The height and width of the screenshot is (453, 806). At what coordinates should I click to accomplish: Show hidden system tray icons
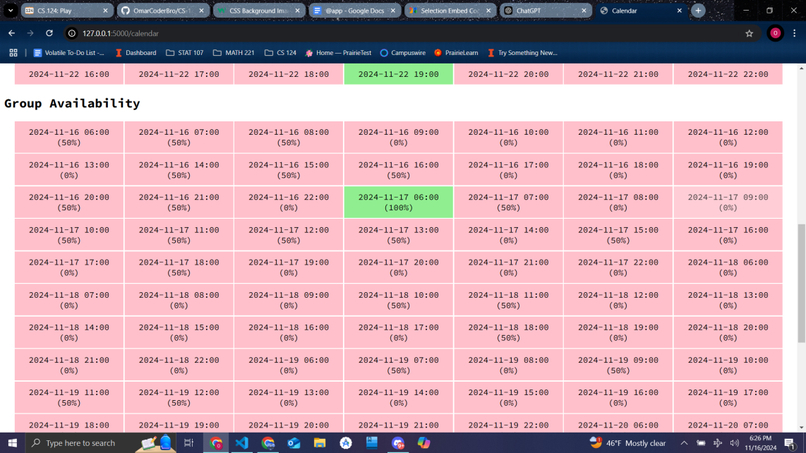point(684,443)
